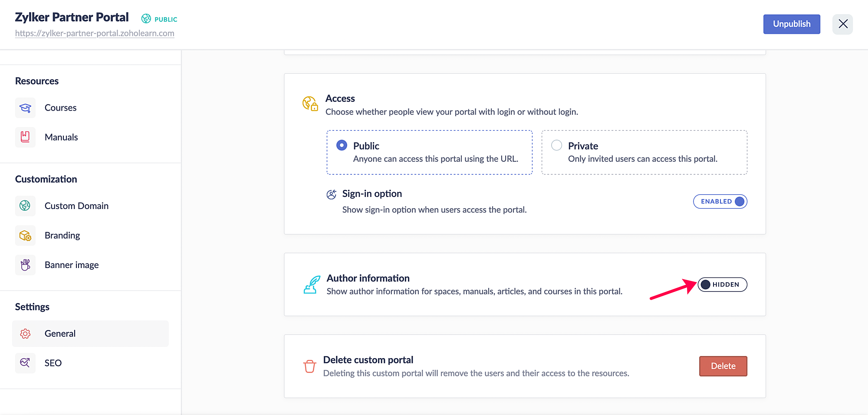Click the Banner image icon
The image size is (868, 415).
tap(25, 265)
